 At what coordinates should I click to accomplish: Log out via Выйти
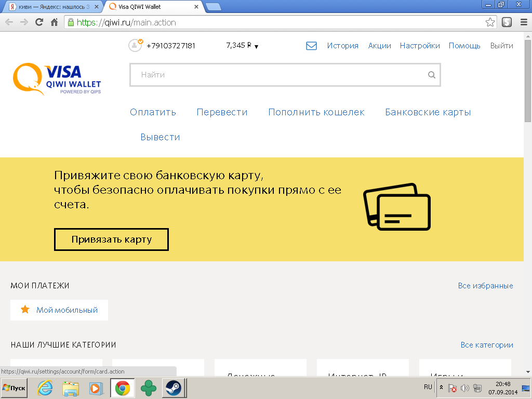point(501,46)
